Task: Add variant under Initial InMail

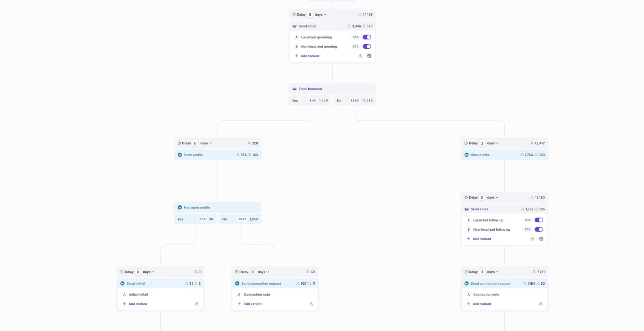Action: [135, 304]
